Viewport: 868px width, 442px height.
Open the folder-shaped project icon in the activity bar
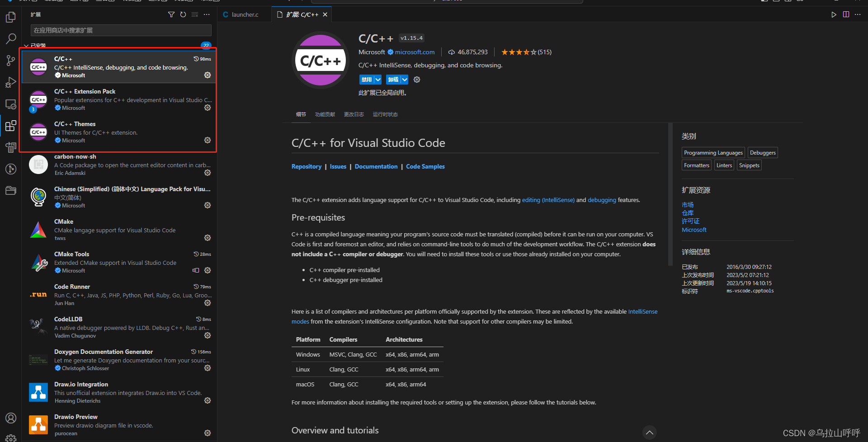pos(11,191)
